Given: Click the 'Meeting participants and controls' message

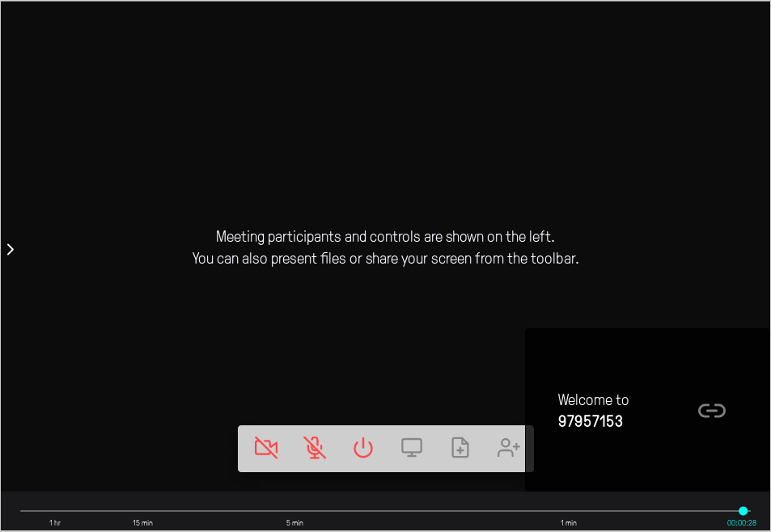Looking at the screenshot, I should (x=385, y=237).
